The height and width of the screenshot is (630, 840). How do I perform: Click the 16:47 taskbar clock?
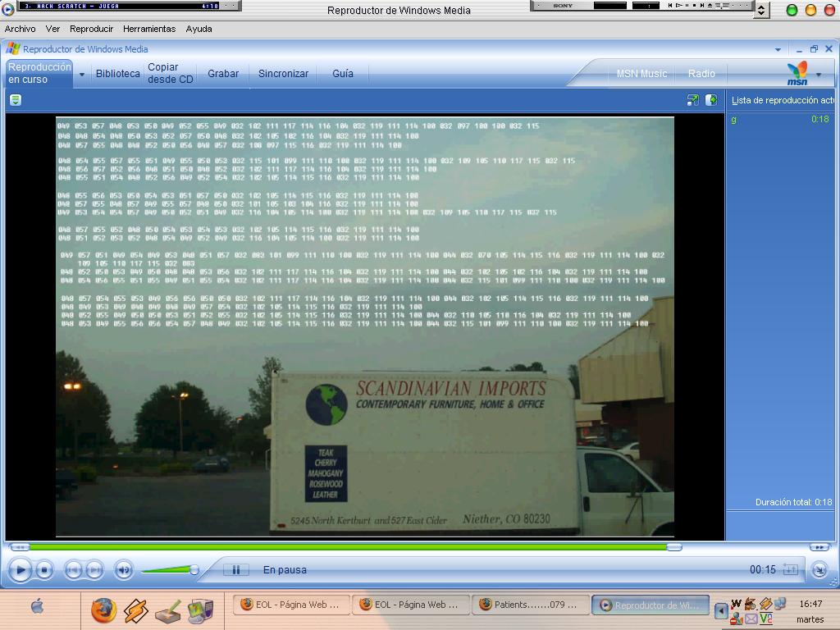click(810, 604)
